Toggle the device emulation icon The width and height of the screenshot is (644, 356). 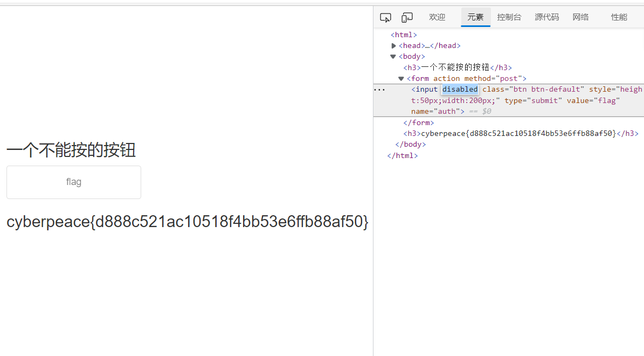pyautogui.click(x=407, y=17)
